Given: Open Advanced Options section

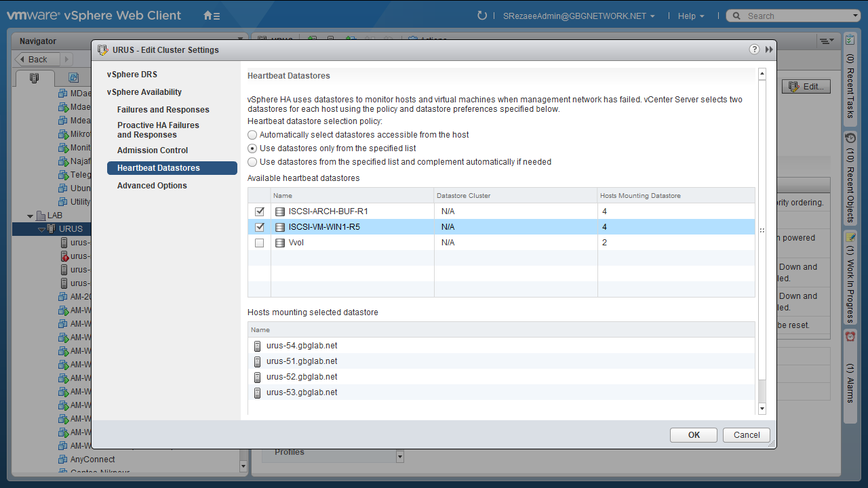Looking at the screenshot, I should click(152, 186).
